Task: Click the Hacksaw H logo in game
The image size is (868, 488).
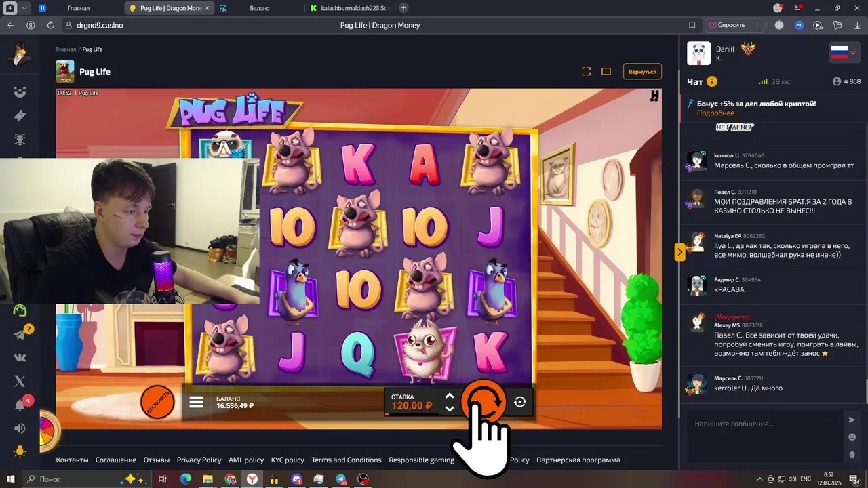Action: pyautogui.click(x=654, y=96)
